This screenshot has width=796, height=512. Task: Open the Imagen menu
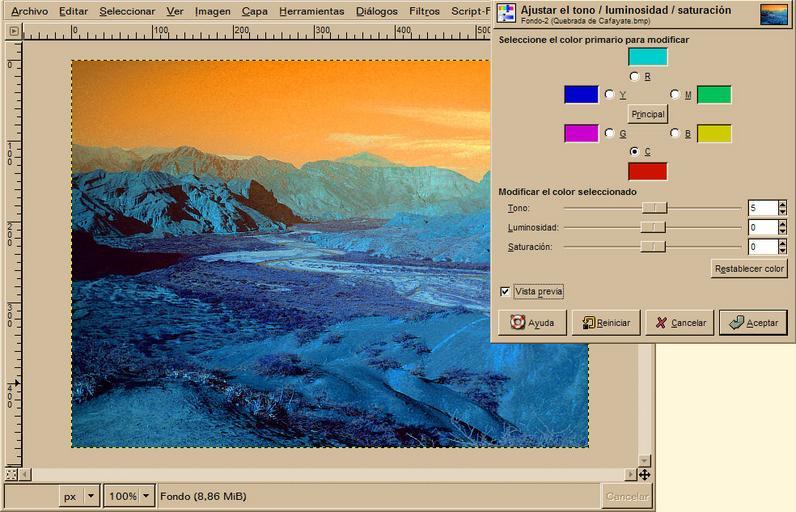click(212, 11)
